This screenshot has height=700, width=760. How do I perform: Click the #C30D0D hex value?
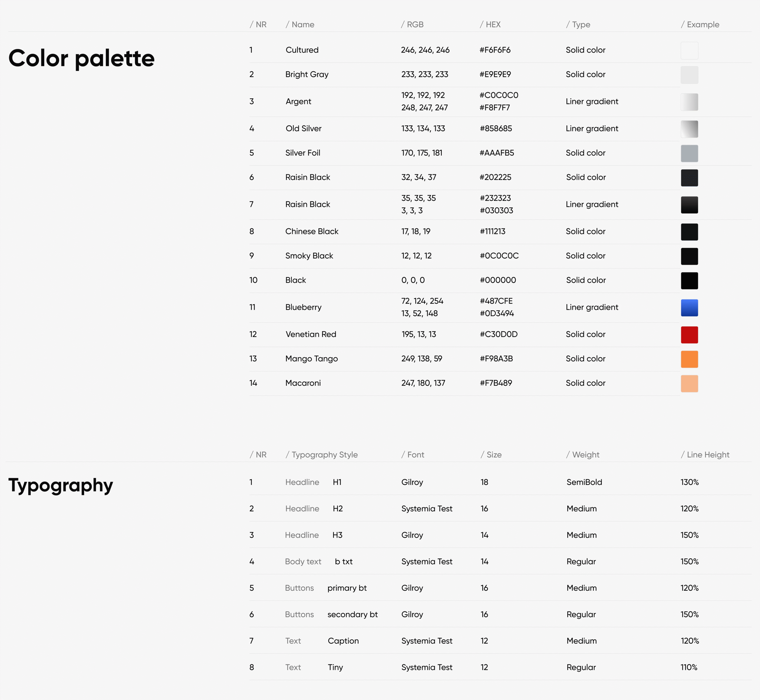coord(498,334)
